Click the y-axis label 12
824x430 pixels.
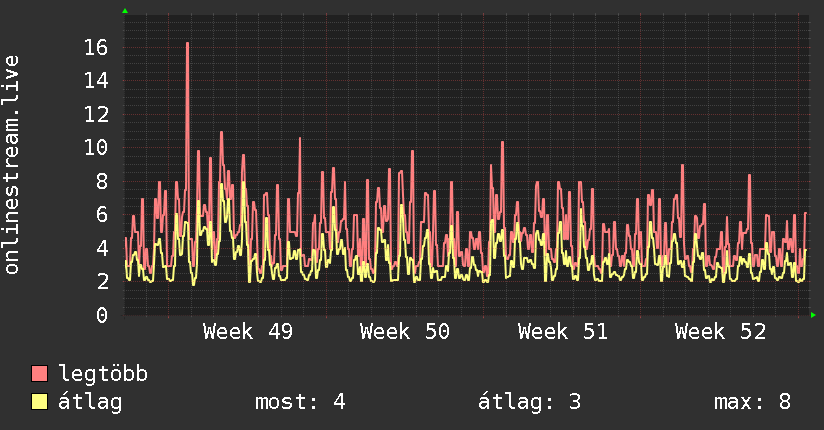pos(96,115)
